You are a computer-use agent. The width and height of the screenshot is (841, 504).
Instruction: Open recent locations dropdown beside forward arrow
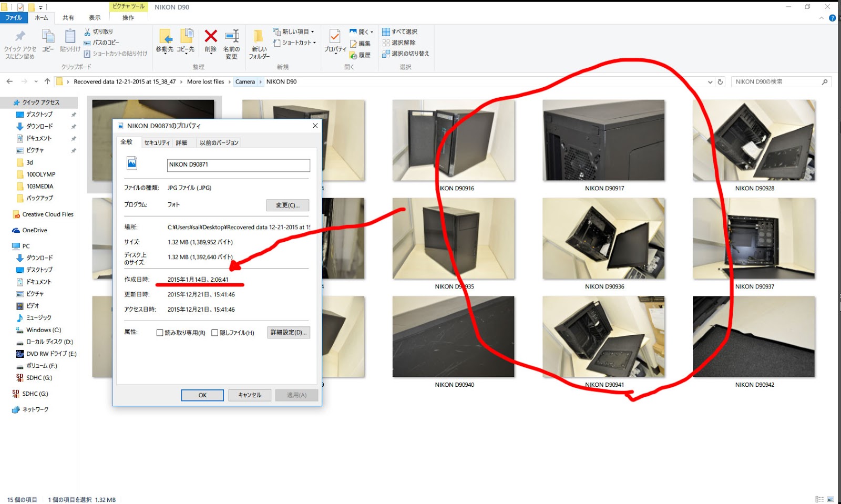(36, 81)
